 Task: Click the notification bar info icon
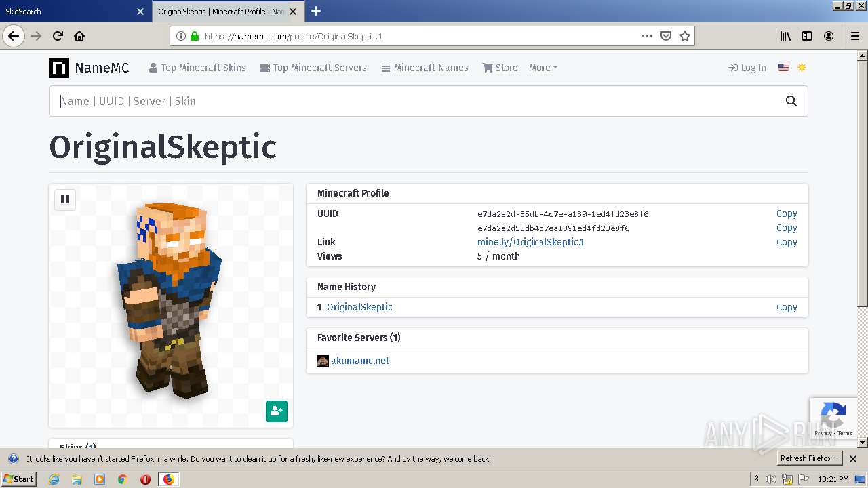14,459
